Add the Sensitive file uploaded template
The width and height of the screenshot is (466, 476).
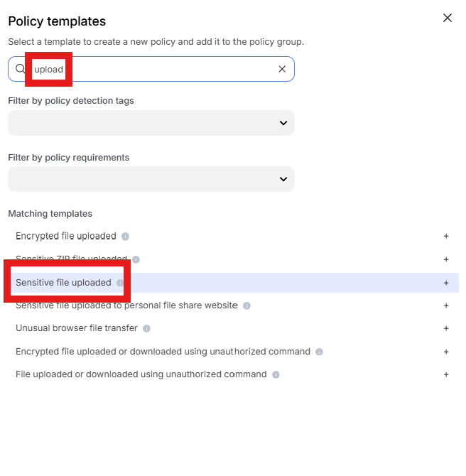[x=446, y=283]
